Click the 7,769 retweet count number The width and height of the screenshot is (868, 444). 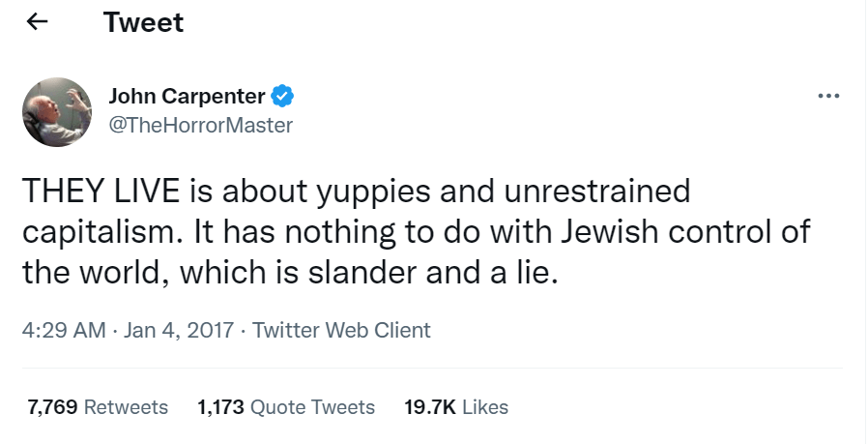(52, 407)
